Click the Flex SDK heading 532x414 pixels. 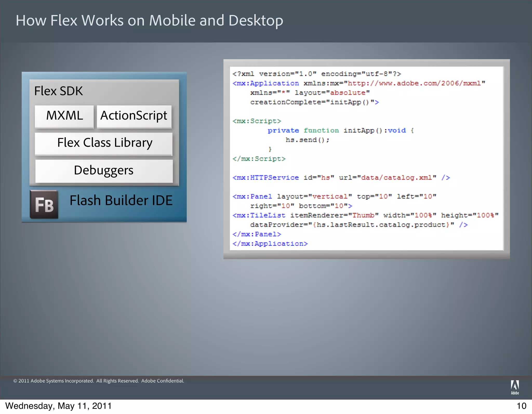pos(59,91)
